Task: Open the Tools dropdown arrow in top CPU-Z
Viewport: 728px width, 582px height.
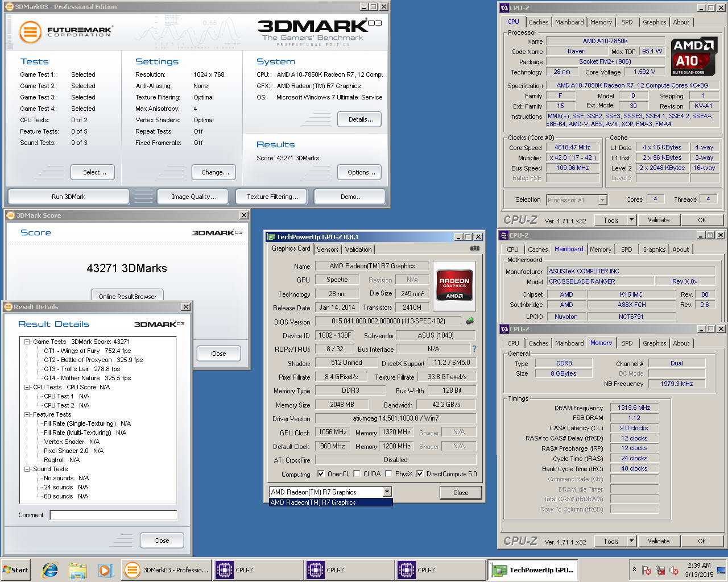Action: 631,220
